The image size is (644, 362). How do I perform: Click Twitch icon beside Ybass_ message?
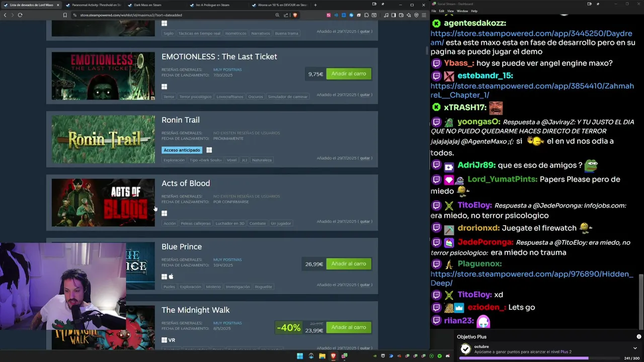(x=437, y=63)
